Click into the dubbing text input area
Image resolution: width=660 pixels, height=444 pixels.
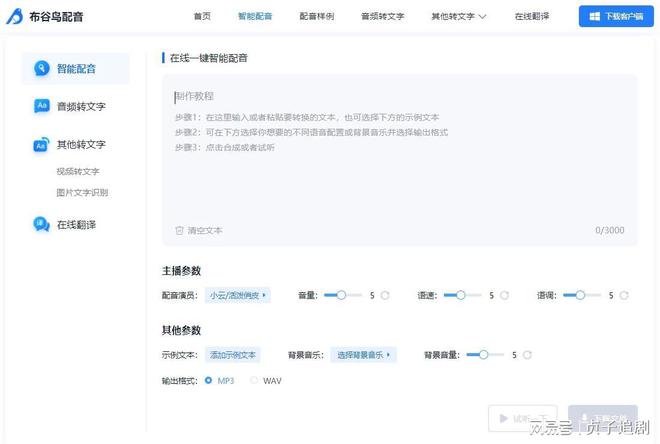click(400, 160)
